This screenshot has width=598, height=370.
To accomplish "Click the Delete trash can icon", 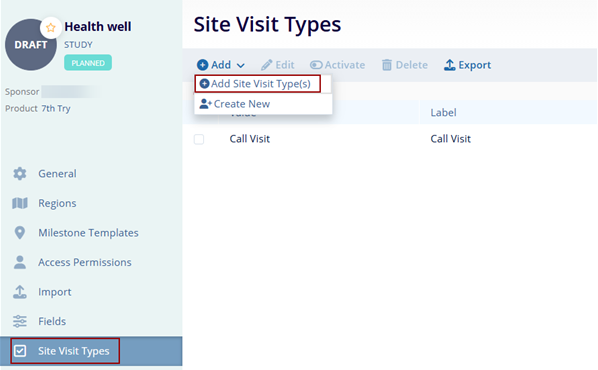I will pyautogui.click(x=387, y=65).
